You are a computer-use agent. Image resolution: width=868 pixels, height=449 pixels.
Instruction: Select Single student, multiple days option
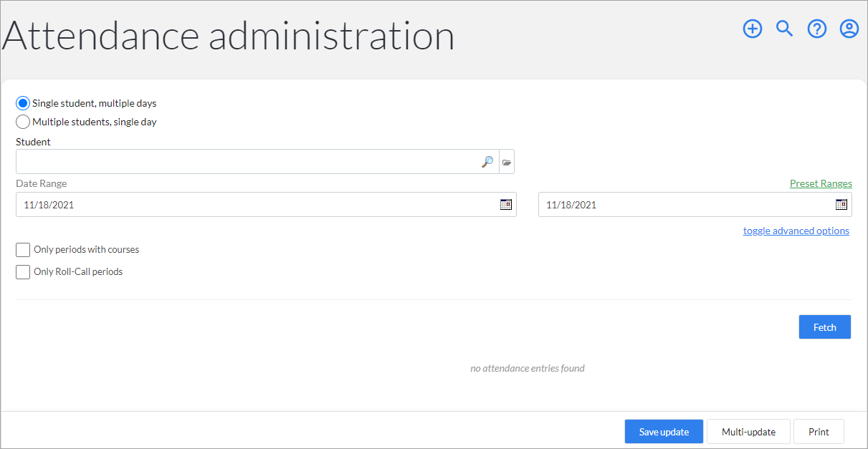pos(23,103)
